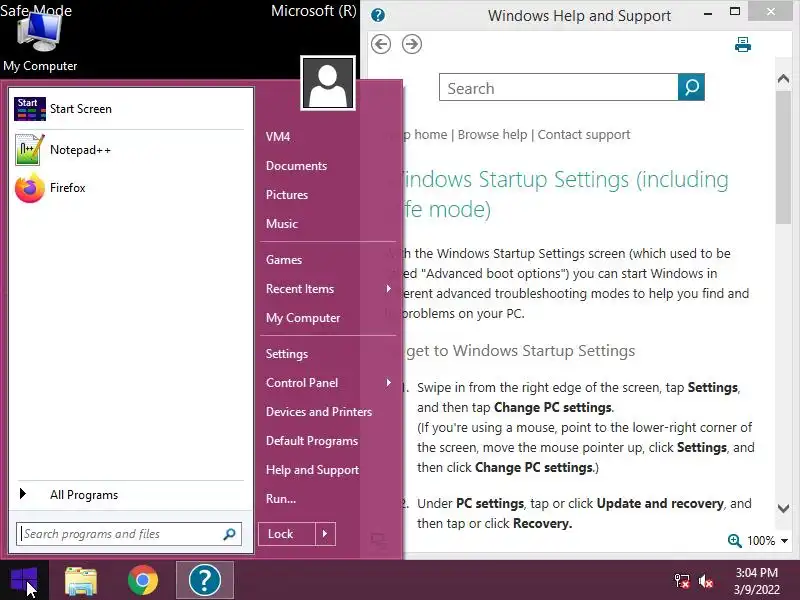The height and width of the screenshot is (600, 800).
Task: Print the help topic
Action: (743, 45)
